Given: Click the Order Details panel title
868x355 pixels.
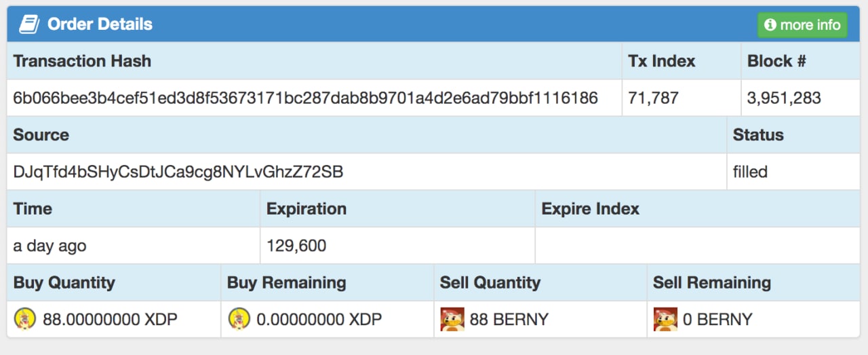Looking at the screenshot, I should click(x=100, y=24).
